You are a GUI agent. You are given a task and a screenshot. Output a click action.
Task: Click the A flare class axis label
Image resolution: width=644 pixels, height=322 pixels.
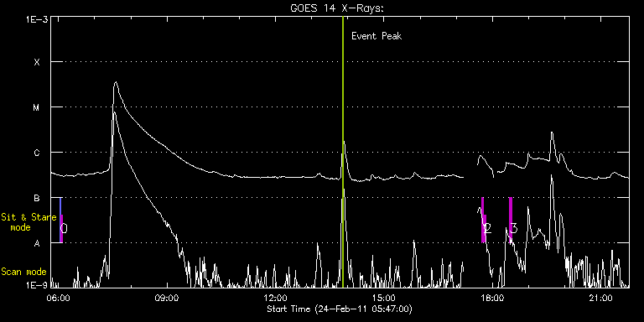coord(37,243)
